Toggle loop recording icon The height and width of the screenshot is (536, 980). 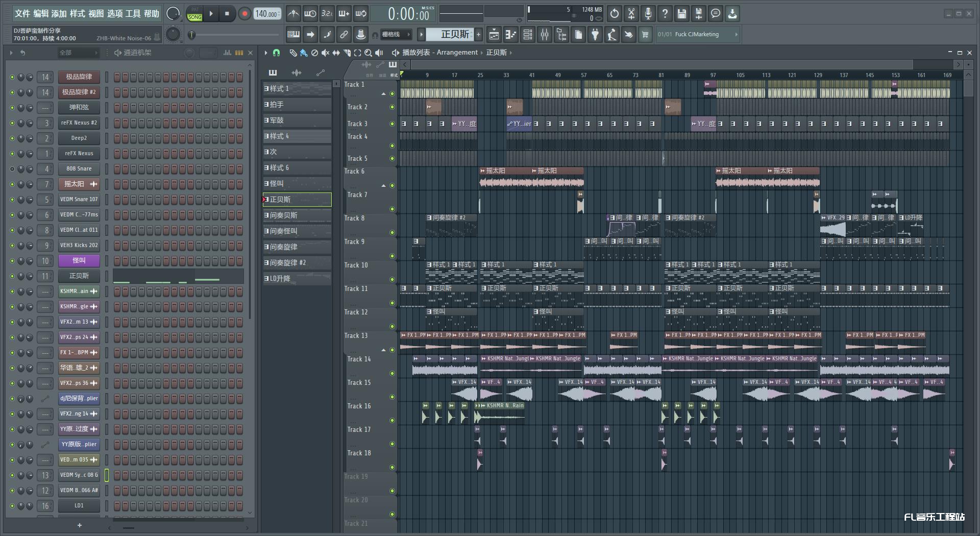coord(361,14)
